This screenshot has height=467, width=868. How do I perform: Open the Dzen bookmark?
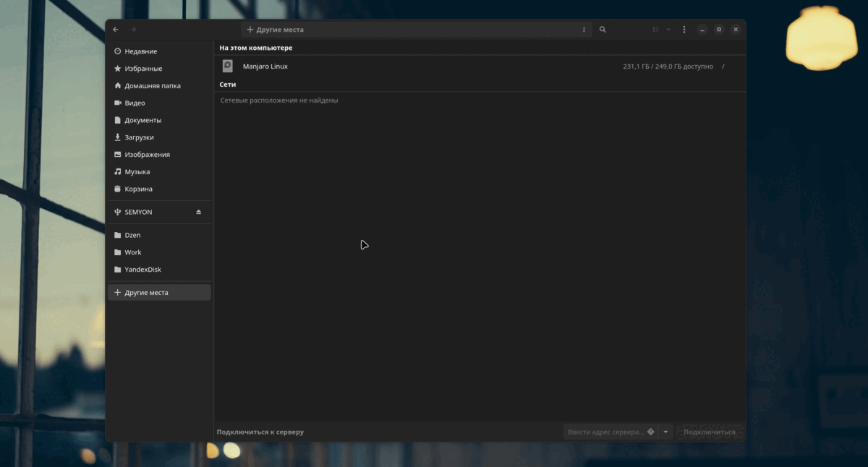(x=132, y=235)
